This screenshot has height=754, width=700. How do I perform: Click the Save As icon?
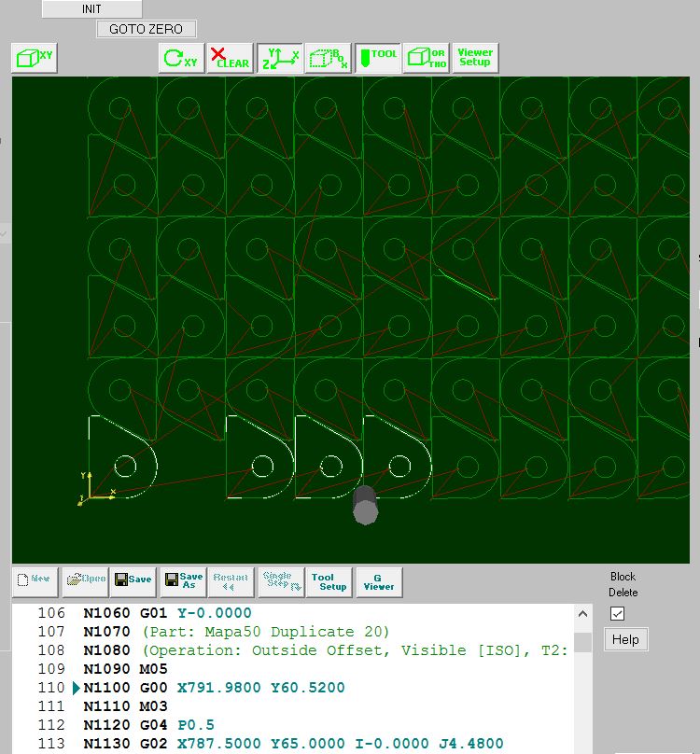183,579
